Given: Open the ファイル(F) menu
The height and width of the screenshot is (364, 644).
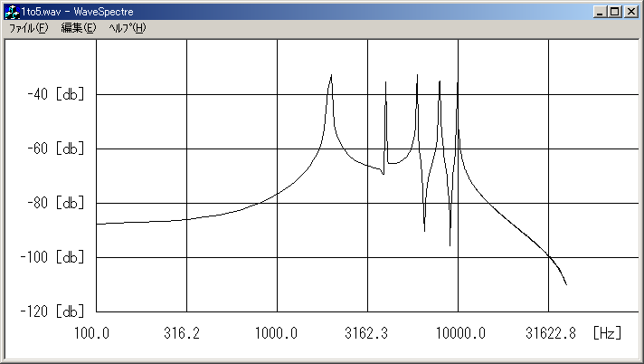Looking at the screenshot, I should coord(28,28).
